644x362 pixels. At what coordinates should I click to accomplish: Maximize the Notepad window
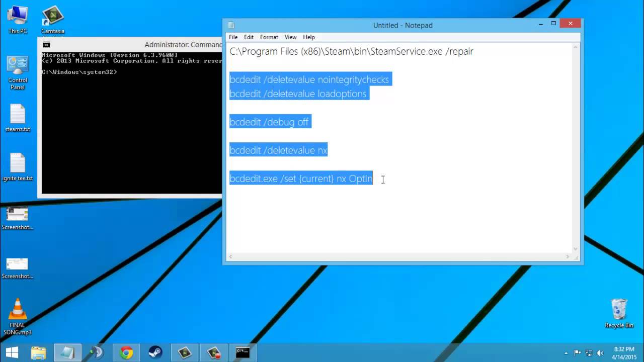[x=553, y=24]
